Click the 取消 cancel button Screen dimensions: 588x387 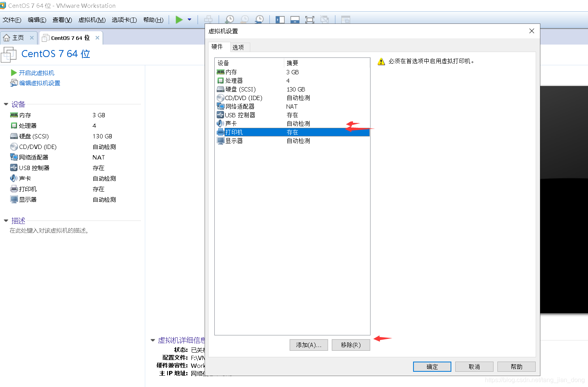pos(474,367)
